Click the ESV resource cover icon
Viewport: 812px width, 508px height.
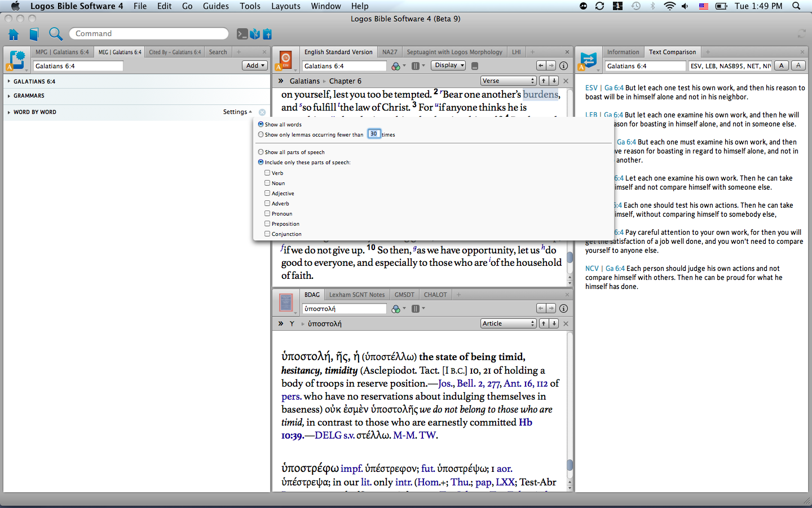pyautogui.click(x=286, y=60)
